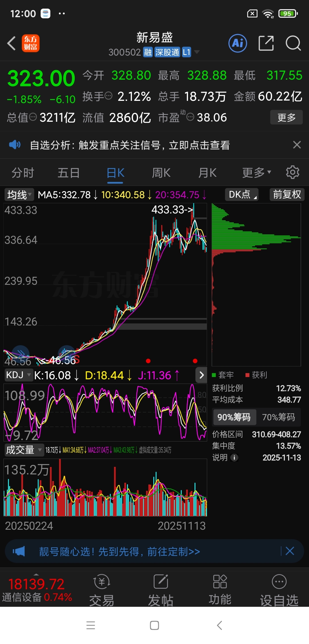Tap the first red dot marker
309x644 pixels.
click(x=148, y=361)
